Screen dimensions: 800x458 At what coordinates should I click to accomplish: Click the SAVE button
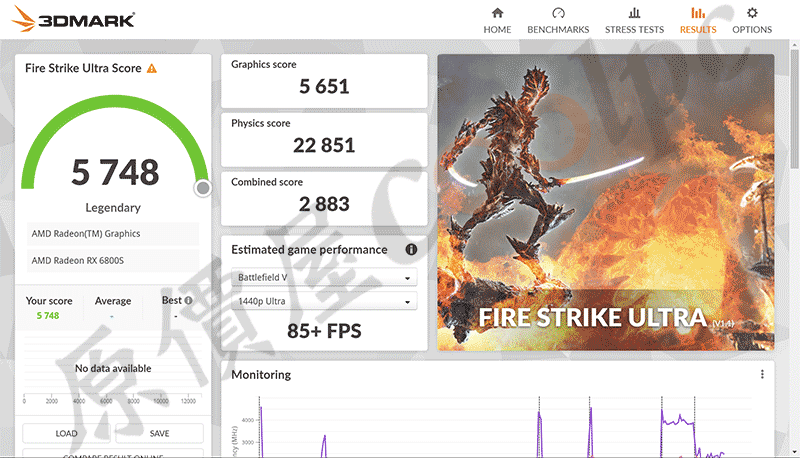(x=159, y=434)
